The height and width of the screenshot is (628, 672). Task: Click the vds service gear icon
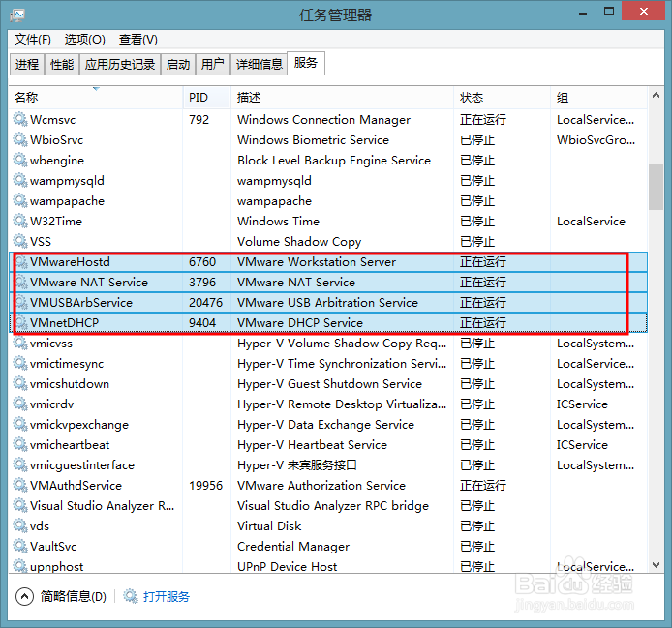(x=20, y=525)
